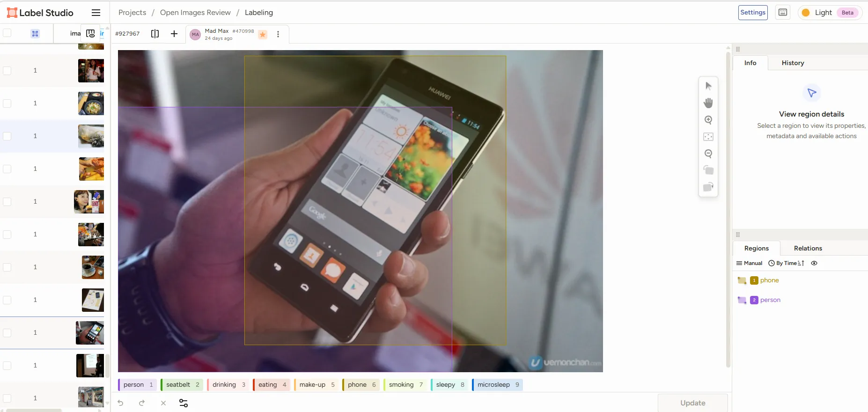Choose the smoking label tag
The height and width of the screenshot is (412, 868).
405,385
